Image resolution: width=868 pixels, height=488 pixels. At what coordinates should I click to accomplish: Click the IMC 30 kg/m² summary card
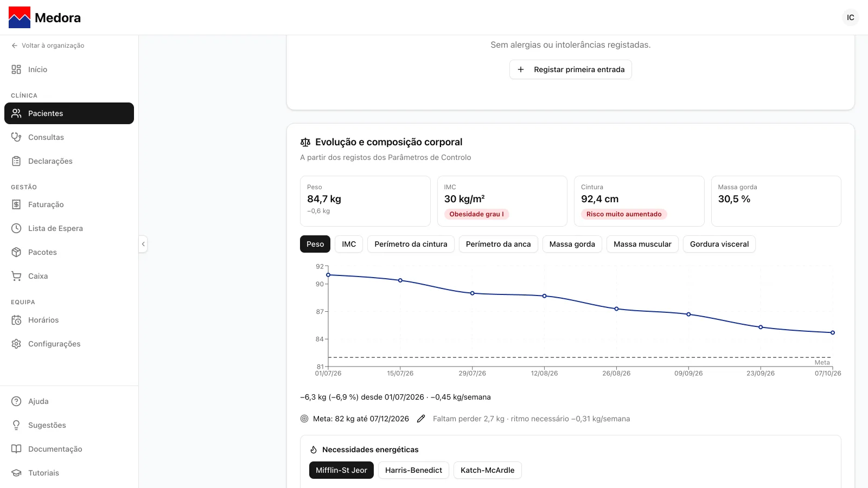502,201
